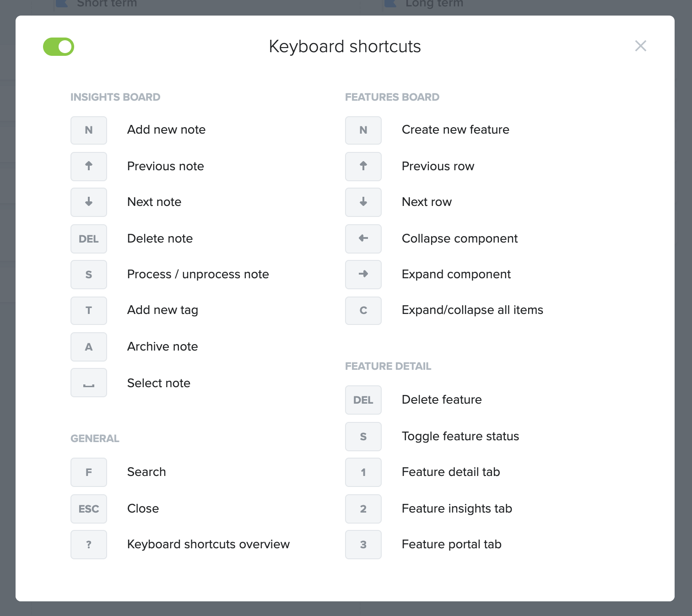This screenshot has width=692, height=616.
Task: Click the ESC key for Close
Action: (x=89, y=509)
